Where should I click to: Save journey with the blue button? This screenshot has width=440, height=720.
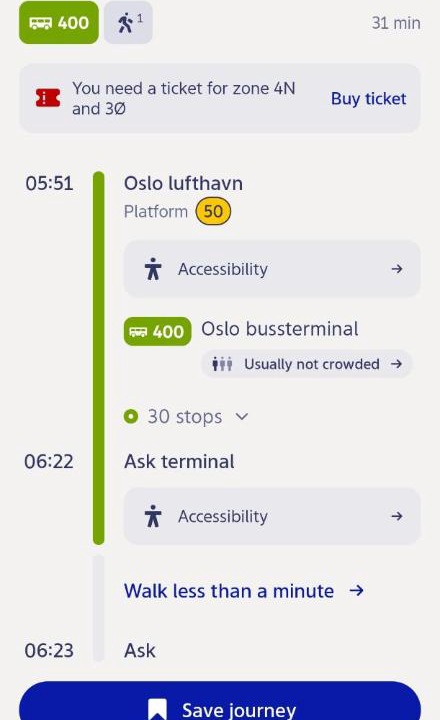(x=220, y=701)
